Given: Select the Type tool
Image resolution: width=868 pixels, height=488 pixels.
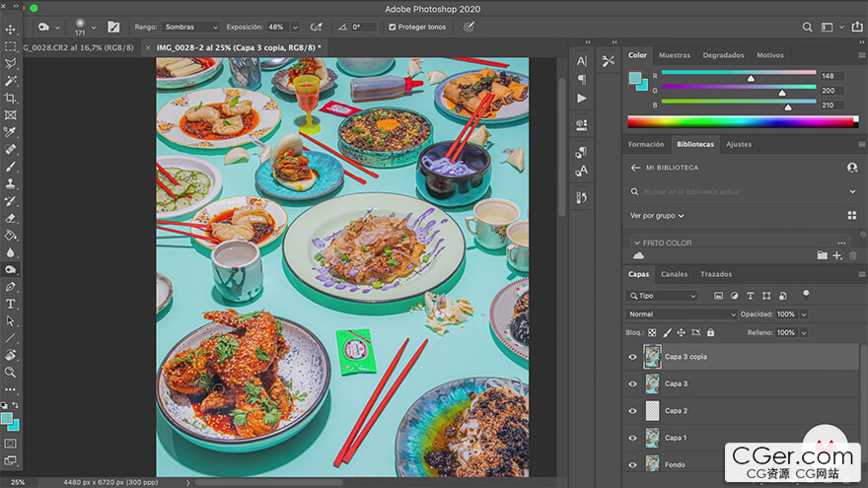Looking at the screenshot, I should click(x=11, y=304).
